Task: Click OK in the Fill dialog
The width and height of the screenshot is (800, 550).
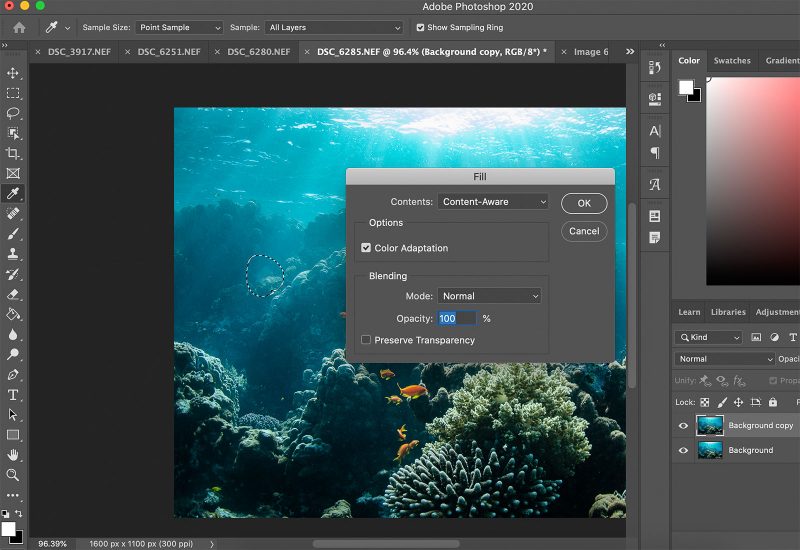Action: 584,203
